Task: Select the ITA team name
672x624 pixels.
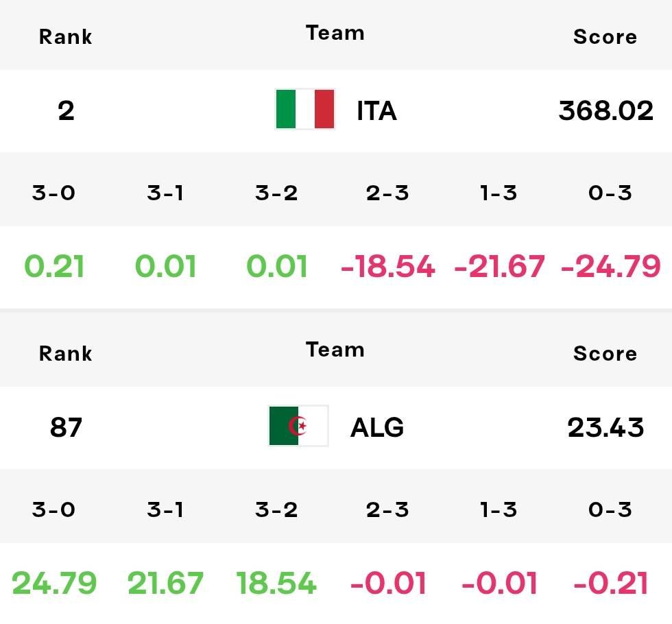Action: (x=376, y=111)
